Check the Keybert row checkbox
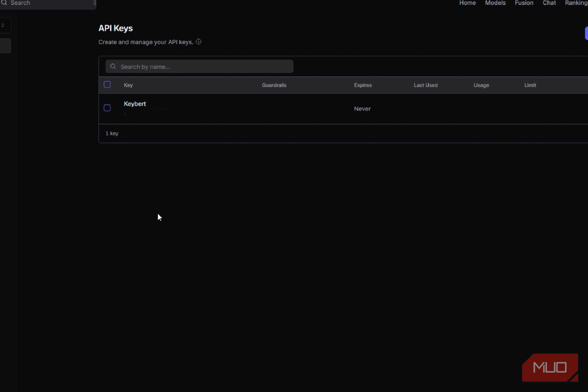 (107, 108)
